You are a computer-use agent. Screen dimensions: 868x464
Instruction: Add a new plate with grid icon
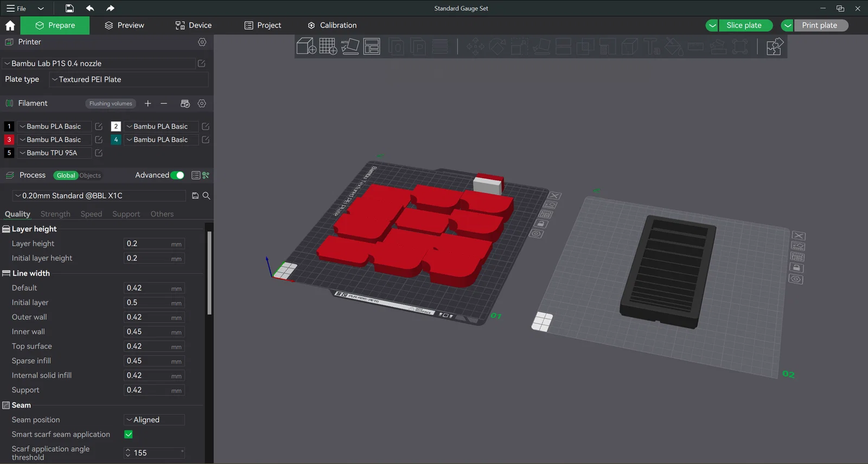(x=328, y=46)
